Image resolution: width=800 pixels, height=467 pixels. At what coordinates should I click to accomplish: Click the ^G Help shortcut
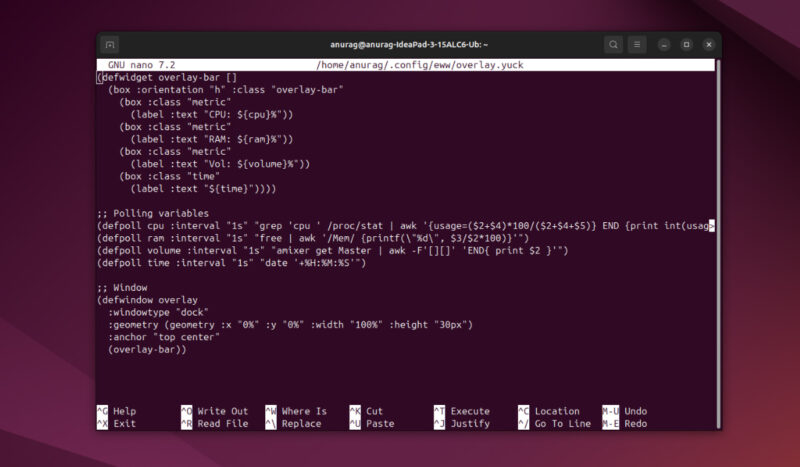click(x=116, y=411)
